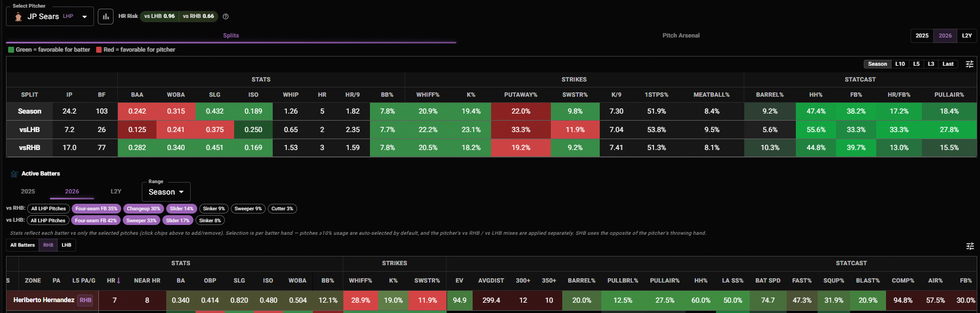Switch to the Pitch Arsenal tab
The image size is (980, 313).
tap(681, 35)
